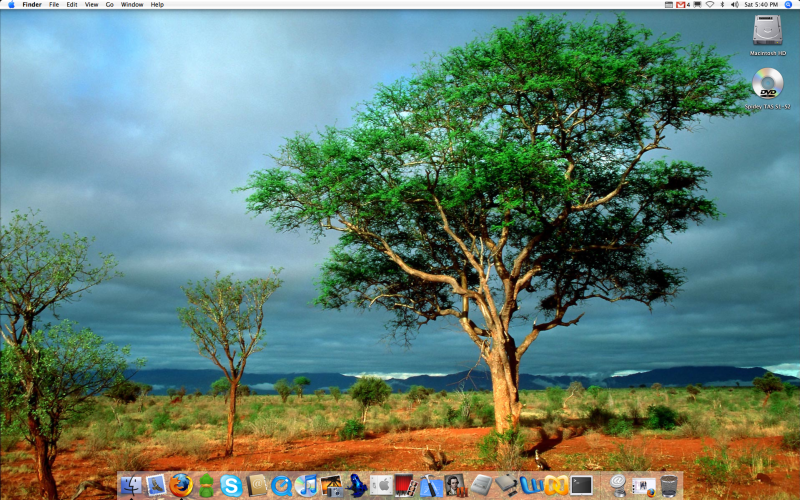Open the Finder application menu
This screenshot has width=800, height=500.
click(x=32, y=5)
